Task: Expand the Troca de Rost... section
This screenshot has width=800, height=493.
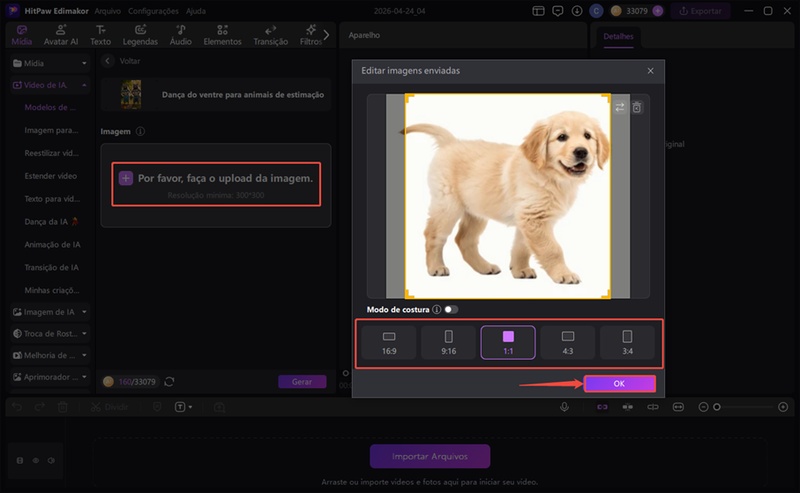Action: point(84,334)
